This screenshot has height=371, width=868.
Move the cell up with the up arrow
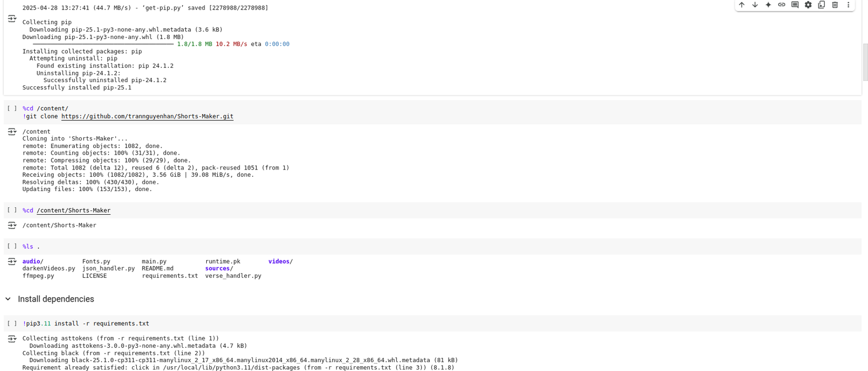pos(741,5)
